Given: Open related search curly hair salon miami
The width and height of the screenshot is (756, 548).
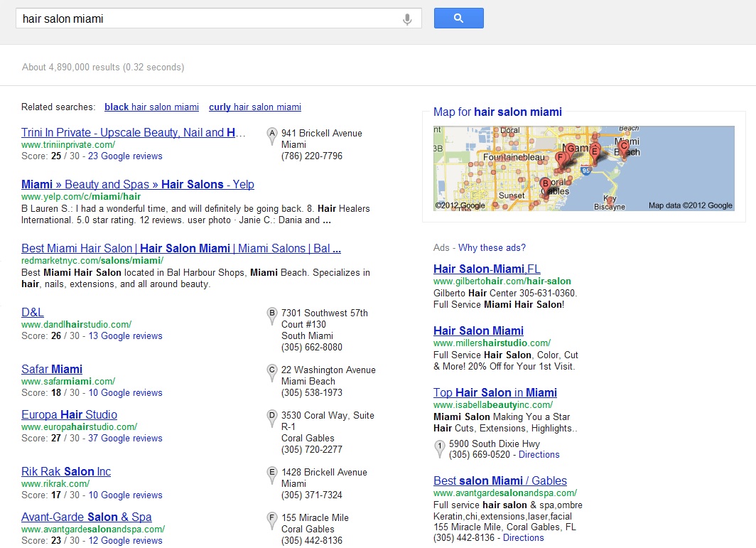Looking at the screenshot, I should 254,107.
